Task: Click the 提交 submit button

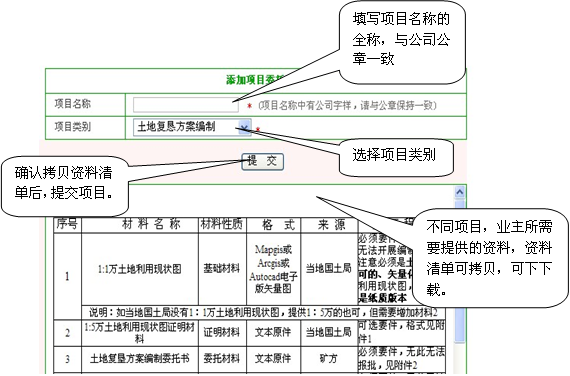Action: pyautogui.click(x=262, y=161)
